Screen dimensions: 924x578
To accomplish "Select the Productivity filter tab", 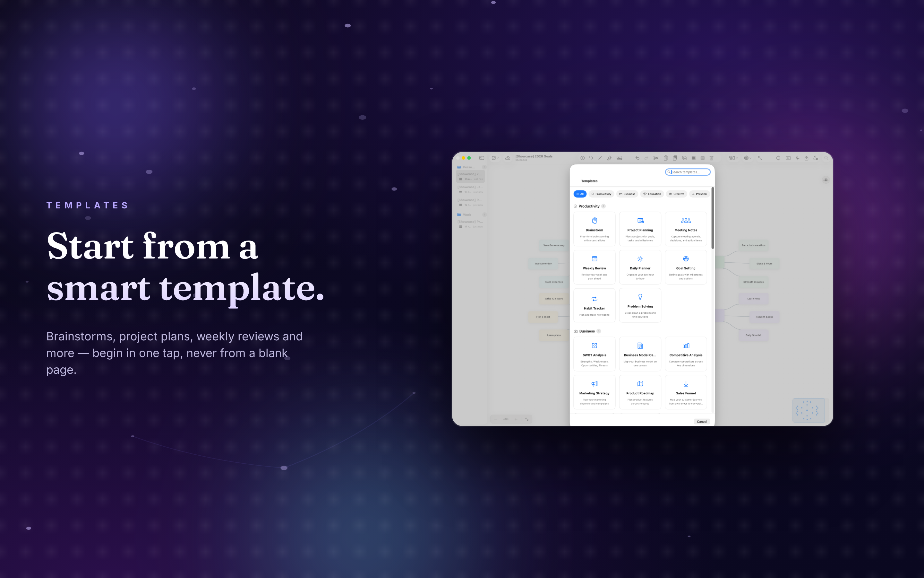I will [601, 194].
